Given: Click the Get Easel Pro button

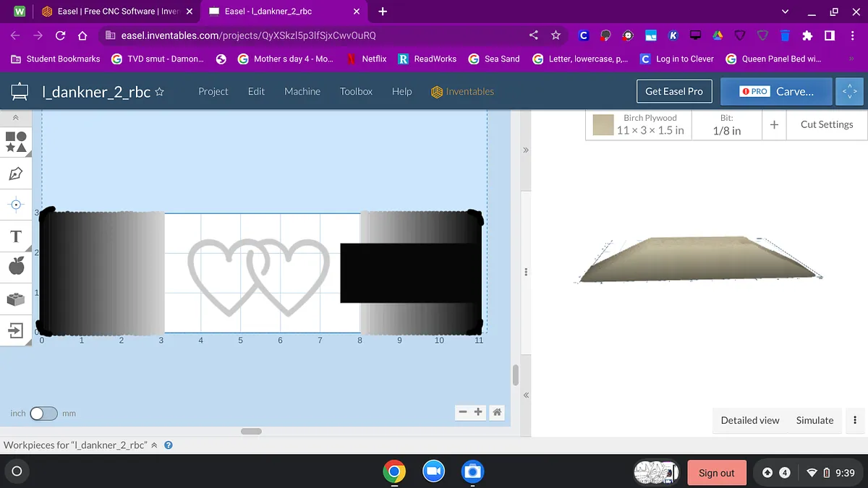Looking at the screenshot, I should (x=673, y=91).
